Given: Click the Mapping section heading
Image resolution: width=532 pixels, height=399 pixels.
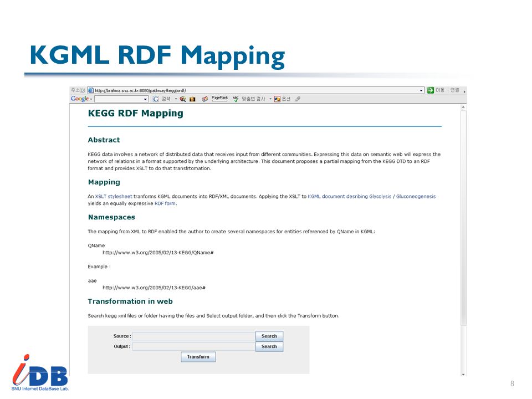Looking at the screenshot, I should 104,182.
